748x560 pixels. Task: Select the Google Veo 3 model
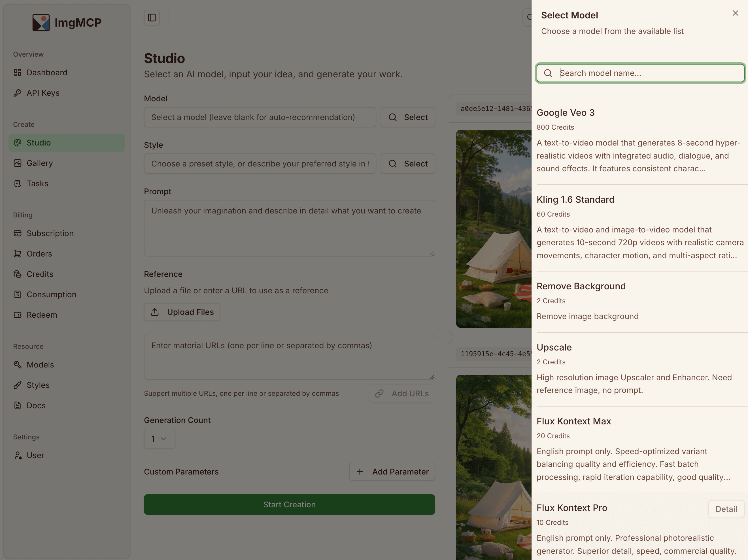(640, 141)
